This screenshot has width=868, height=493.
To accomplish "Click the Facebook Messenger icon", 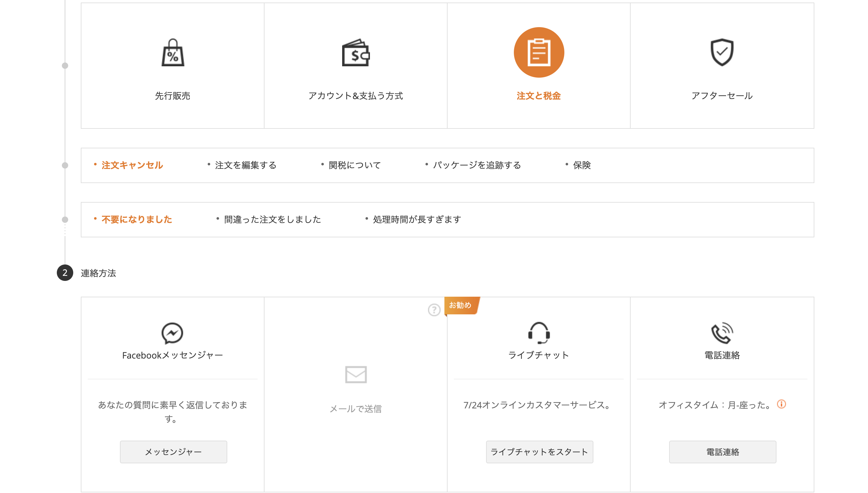I will (172, 333).
